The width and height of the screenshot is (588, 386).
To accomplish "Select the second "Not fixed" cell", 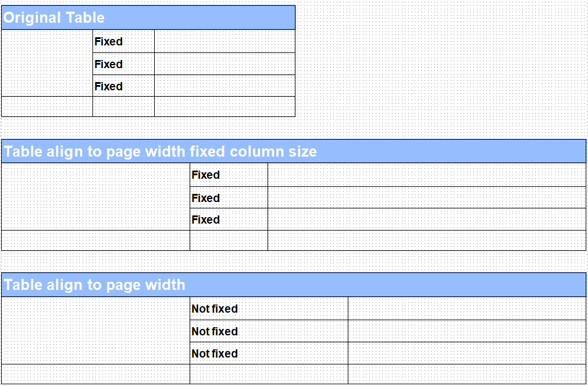I will click(x=269, y=331).
